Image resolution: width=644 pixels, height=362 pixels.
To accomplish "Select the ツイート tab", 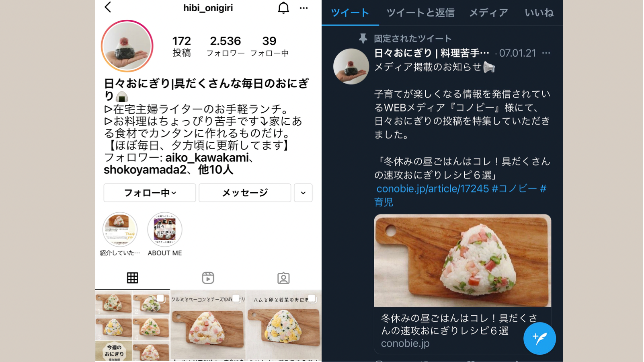I will tap(350, 13).
